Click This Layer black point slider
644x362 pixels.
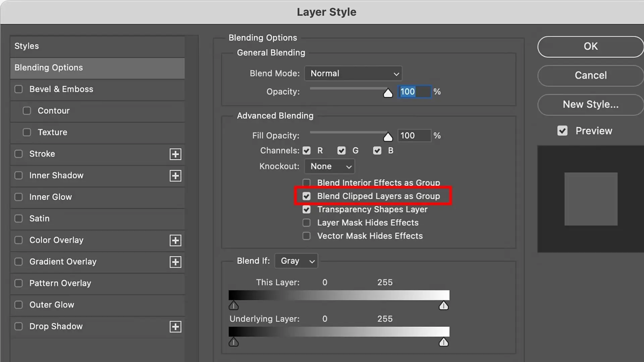tap(234, 305)
